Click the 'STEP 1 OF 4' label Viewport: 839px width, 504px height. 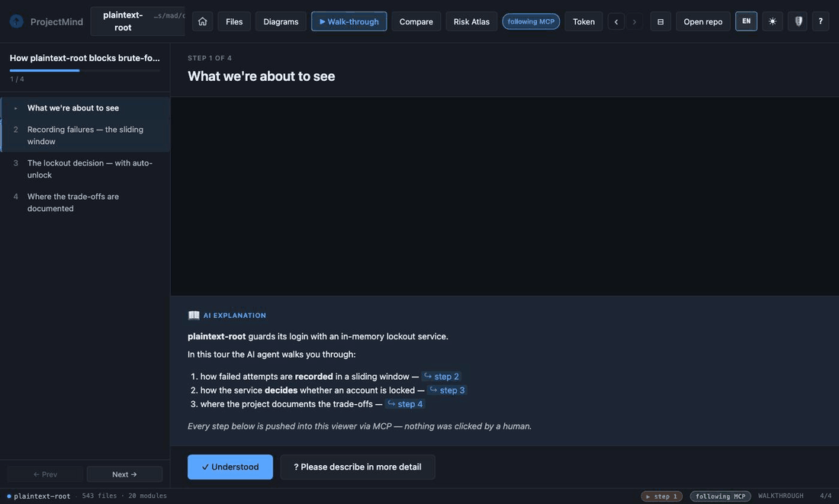point(210,58)
